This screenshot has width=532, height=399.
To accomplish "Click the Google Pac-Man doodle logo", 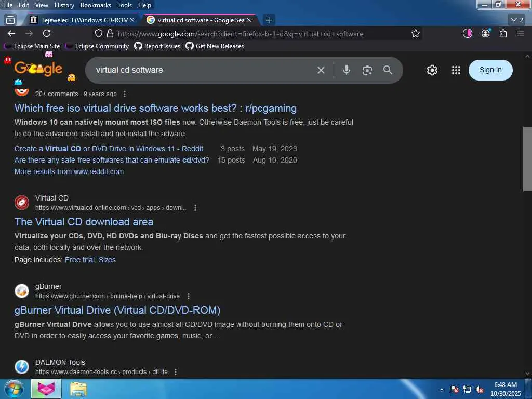I will tap(38, 69).
